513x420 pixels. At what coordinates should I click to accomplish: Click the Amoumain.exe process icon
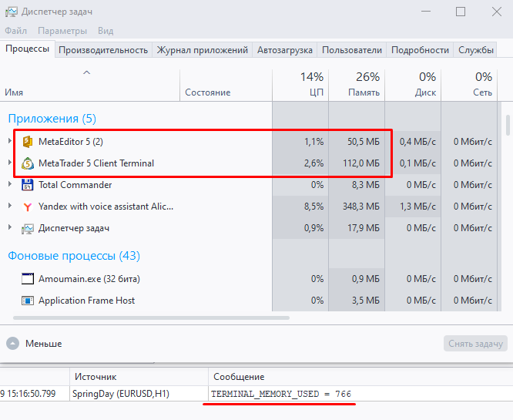28,279
